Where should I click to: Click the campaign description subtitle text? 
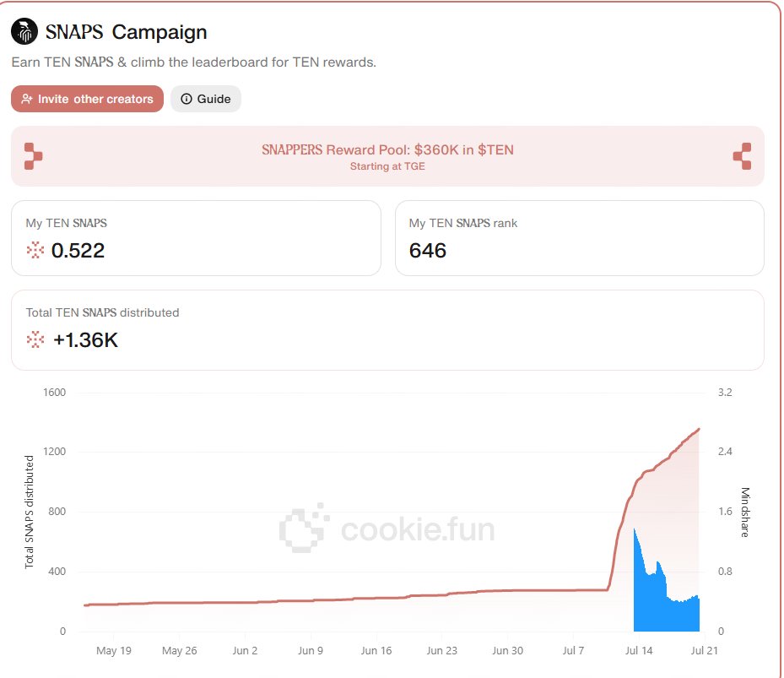(193, 62)
